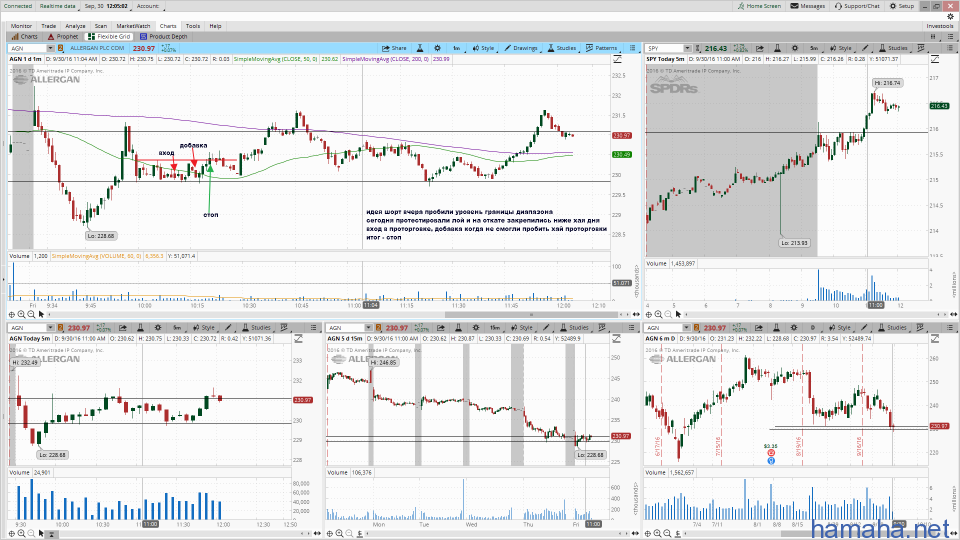960x540 pixels.
Task: Change the 5m timeframe on SPY chart
Action: pos(815,48)
